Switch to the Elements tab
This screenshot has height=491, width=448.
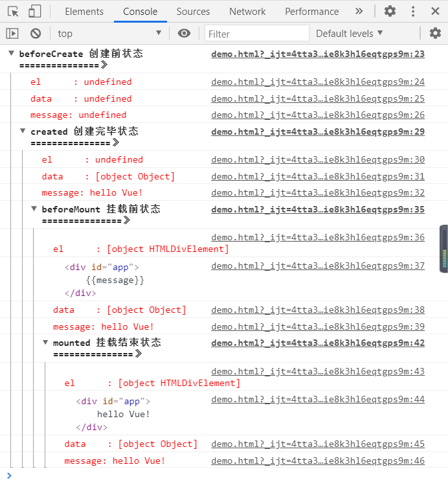(84, 11)
